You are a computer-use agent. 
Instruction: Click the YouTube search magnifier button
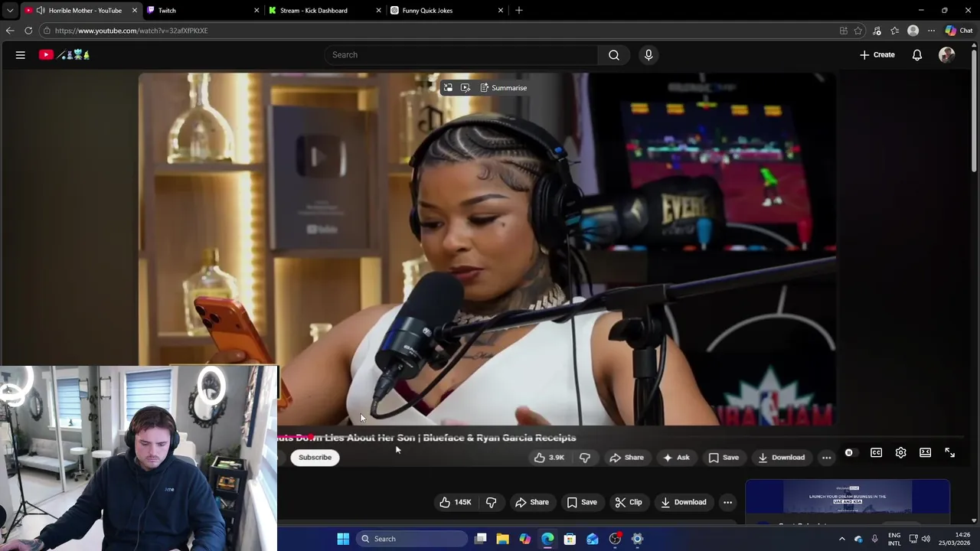pos(614,55)
